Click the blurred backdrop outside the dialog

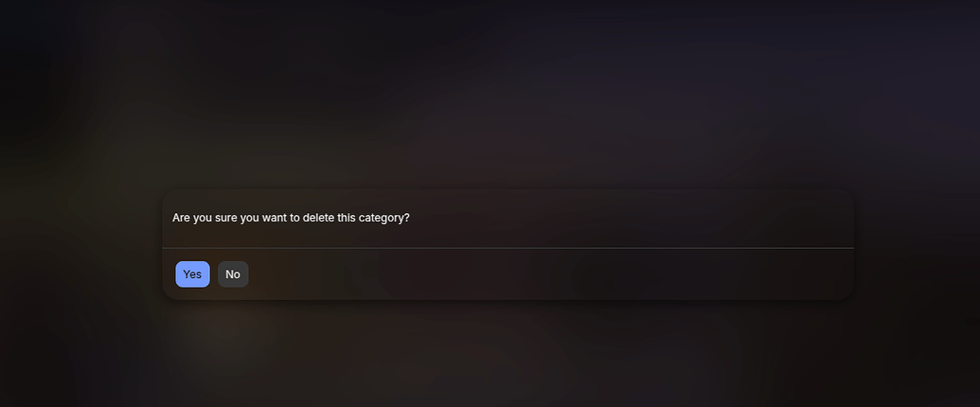click(x=490, y=94)
